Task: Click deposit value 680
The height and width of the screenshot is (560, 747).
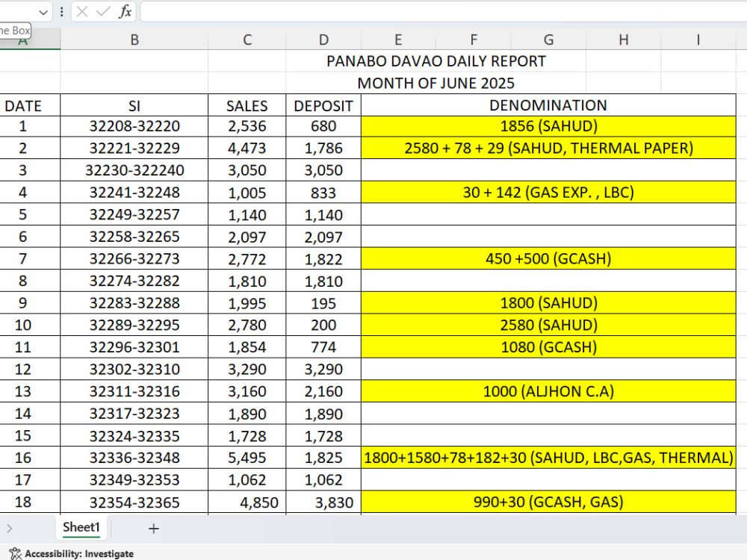Action: point(323,126)
